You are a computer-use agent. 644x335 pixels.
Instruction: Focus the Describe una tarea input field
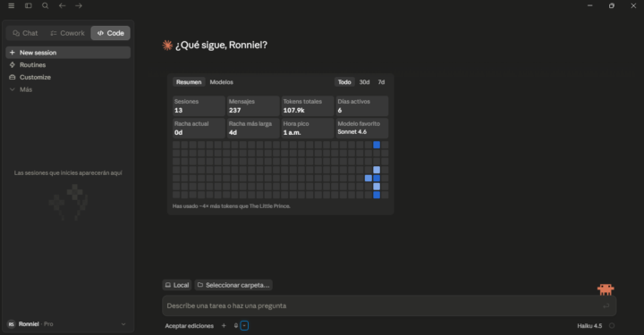[x=389, y=306]
